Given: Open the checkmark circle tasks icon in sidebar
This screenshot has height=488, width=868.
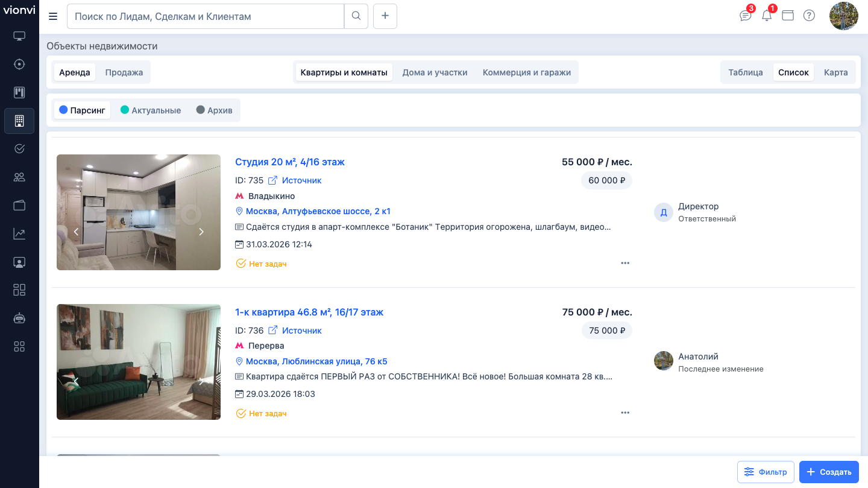Looking at the screenshot, I should coord(19,149).
